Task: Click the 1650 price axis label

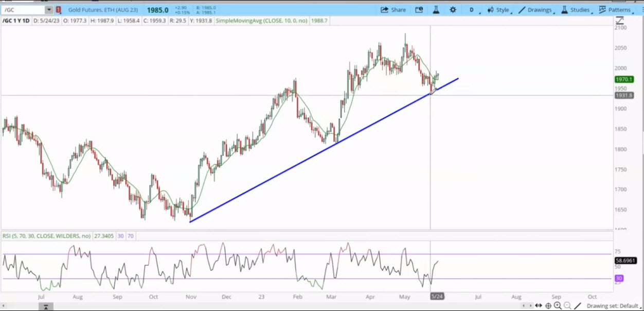Action: click(x=621, y=210)
